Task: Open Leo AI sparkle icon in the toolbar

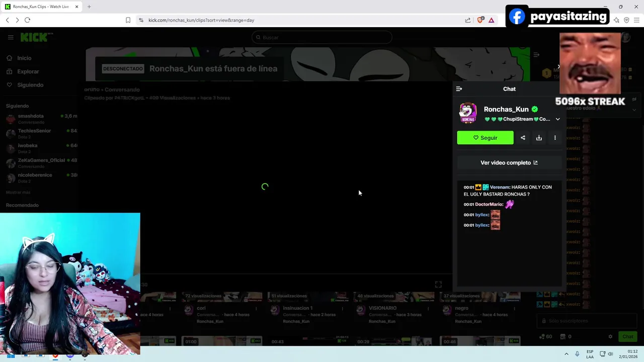Action: click(616, 20)
